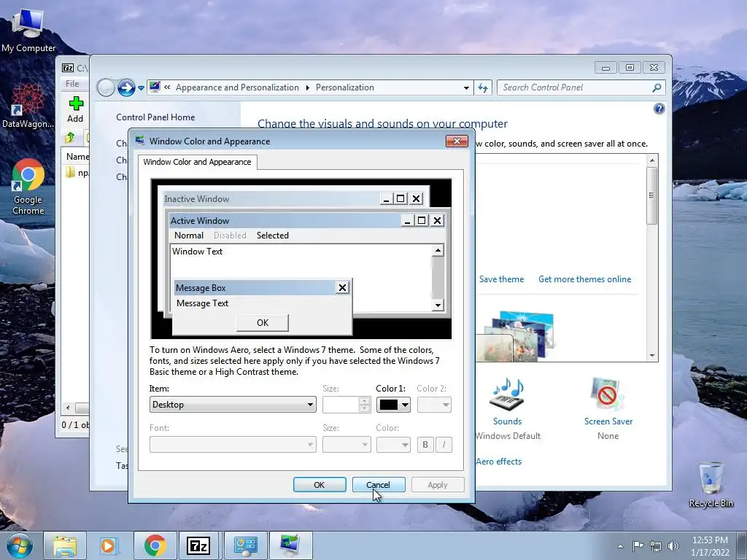Select the theme thumbnail with stacked pictures
This screenshot has width=747, height=560.
[516, 336]
